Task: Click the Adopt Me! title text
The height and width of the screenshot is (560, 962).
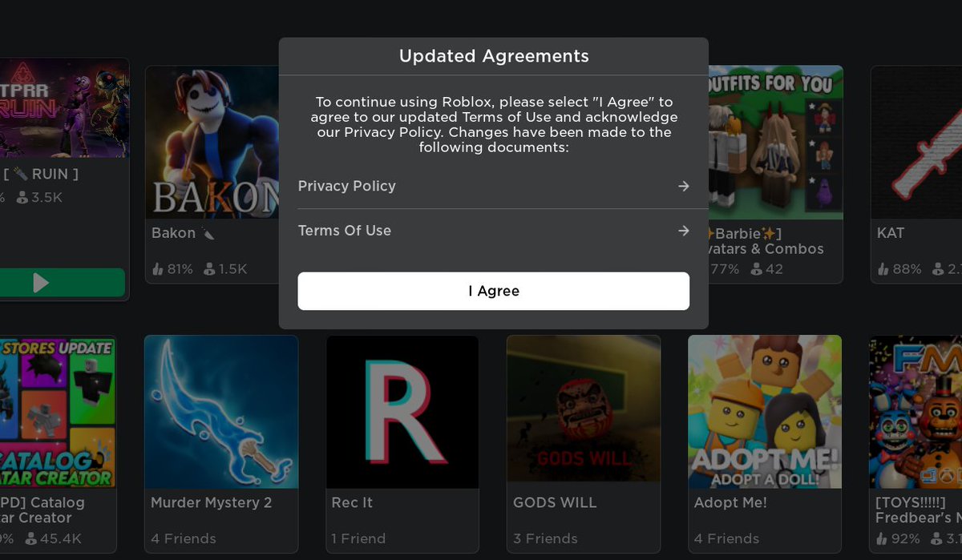Action: pyautogui.click(x=731, y=503)
